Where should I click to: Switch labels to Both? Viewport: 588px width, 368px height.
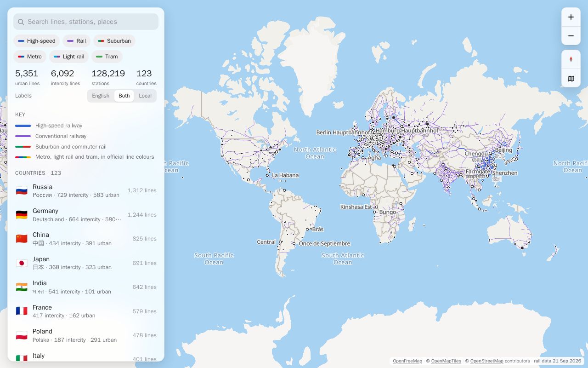[124, 96]
